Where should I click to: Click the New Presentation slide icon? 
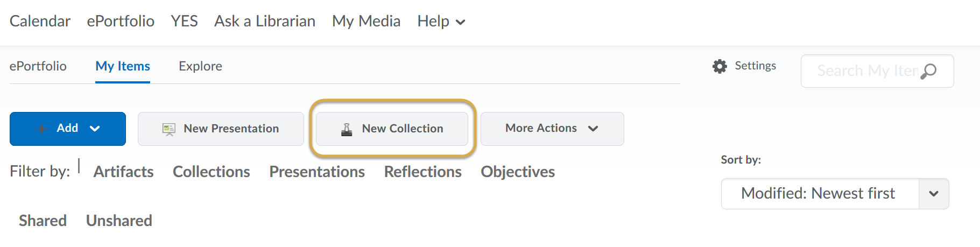[169, 129]
